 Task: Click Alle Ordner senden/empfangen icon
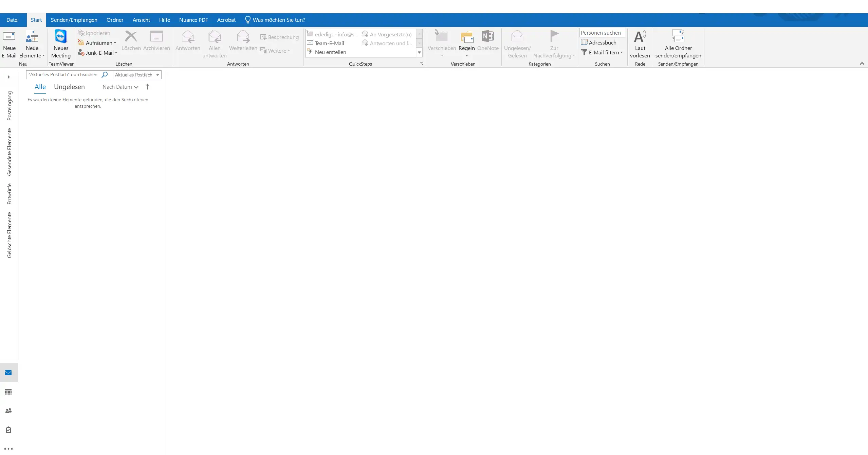[x=678, y=37]
